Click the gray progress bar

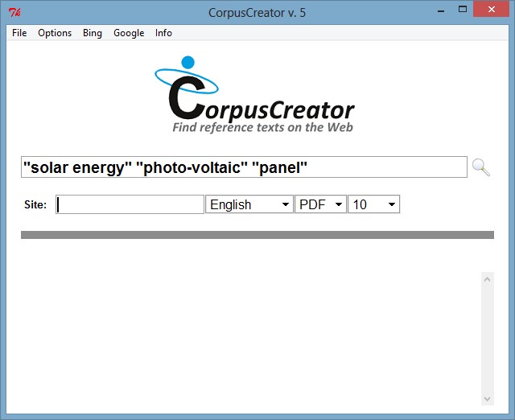(x=257, y=235)
